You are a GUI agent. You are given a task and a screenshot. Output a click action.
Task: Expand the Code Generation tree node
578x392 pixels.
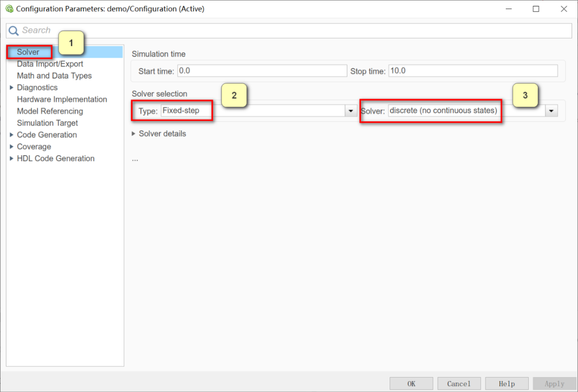pyautogui.click(x=11, y=135)
